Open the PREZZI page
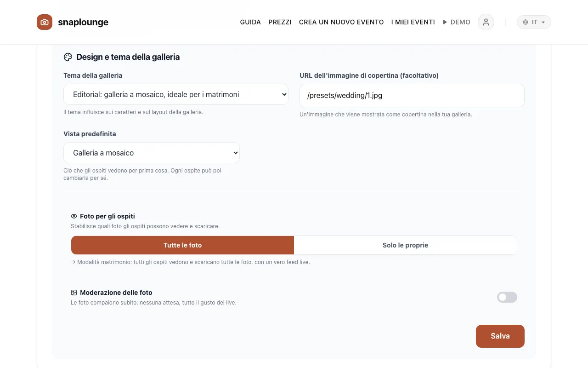This screenshot has height=368, width=588. tap(280, 22)
